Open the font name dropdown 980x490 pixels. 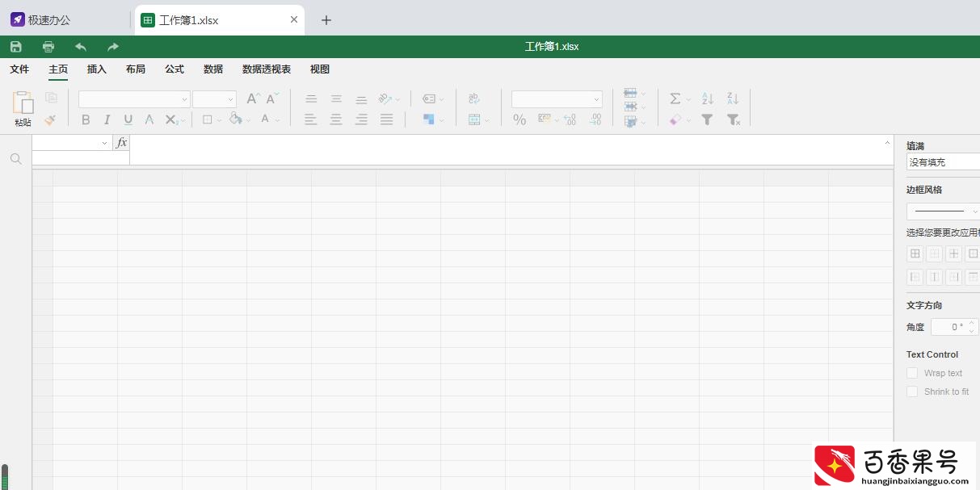134,99
